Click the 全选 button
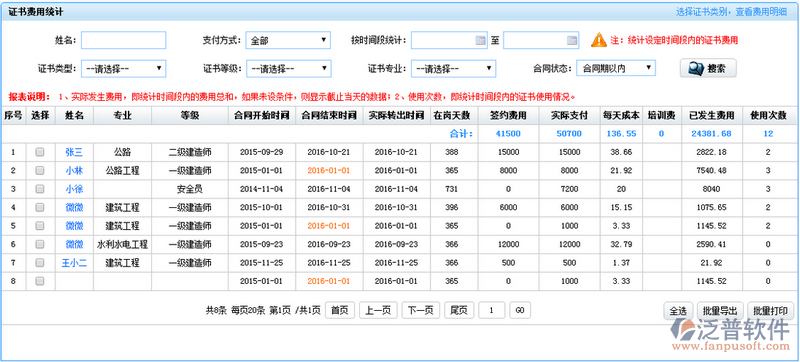Image resolution: width=800 pixels, height=362 pixels. point(678,311)
